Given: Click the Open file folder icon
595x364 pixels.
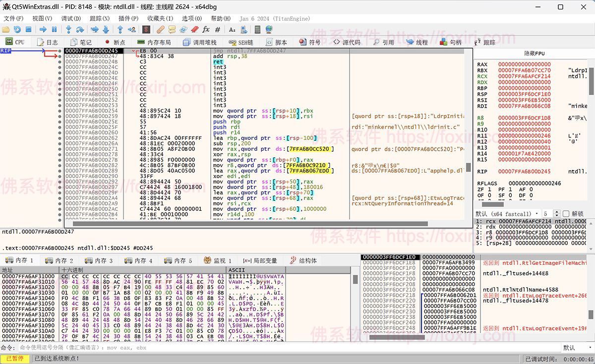Looking at the screenshot, I should pos(6,30).
